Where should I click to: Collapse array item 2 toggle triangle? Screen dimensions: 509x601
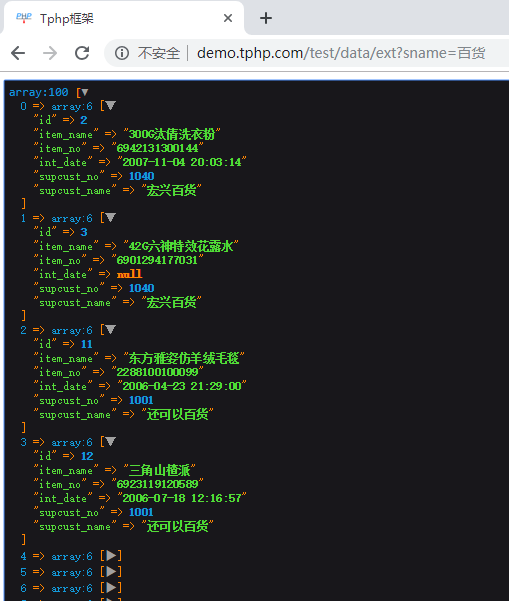pos(110,329)
